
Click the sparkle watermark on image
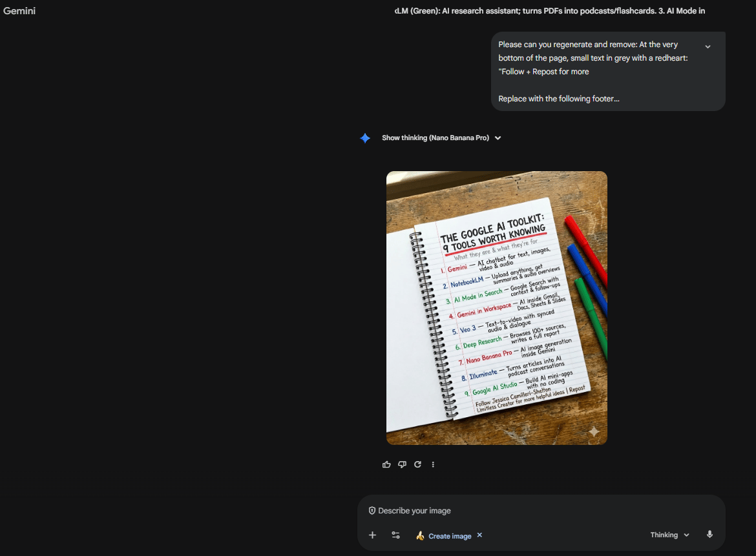594,432
